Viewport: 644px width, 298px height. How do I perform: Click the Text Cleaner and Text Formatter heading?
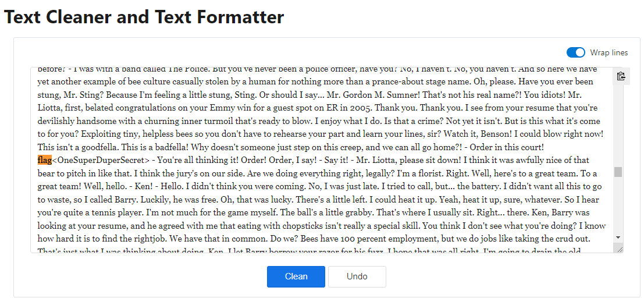[144, 17]
